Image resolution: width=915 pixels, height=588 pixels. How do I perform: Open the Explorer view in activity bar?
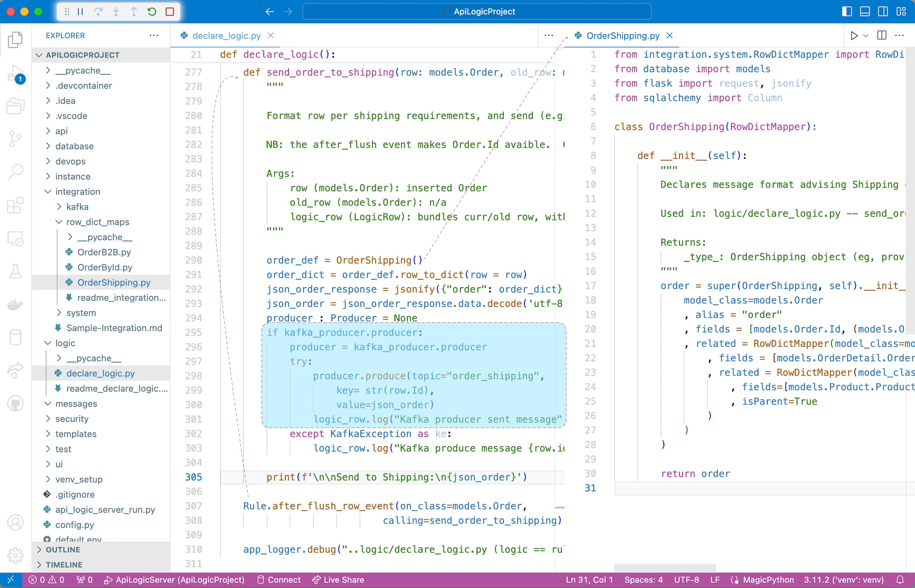point(16,40)
